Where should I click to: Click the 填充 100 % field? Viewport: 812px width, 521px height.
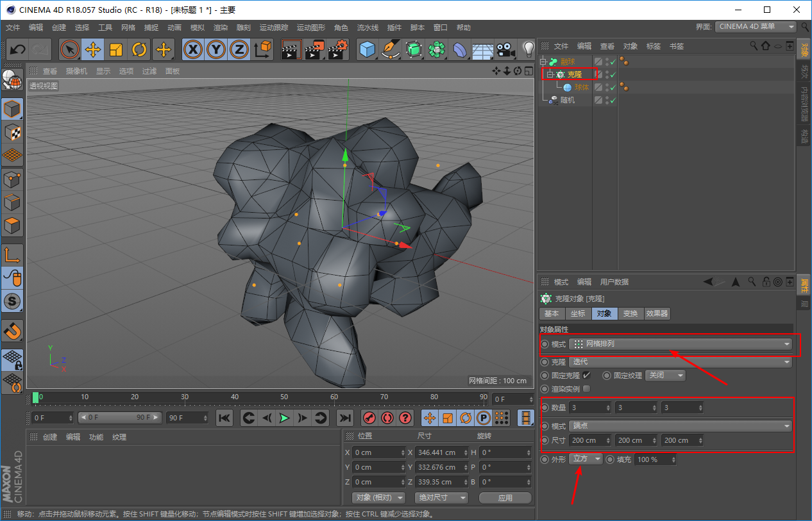[656, 459]
